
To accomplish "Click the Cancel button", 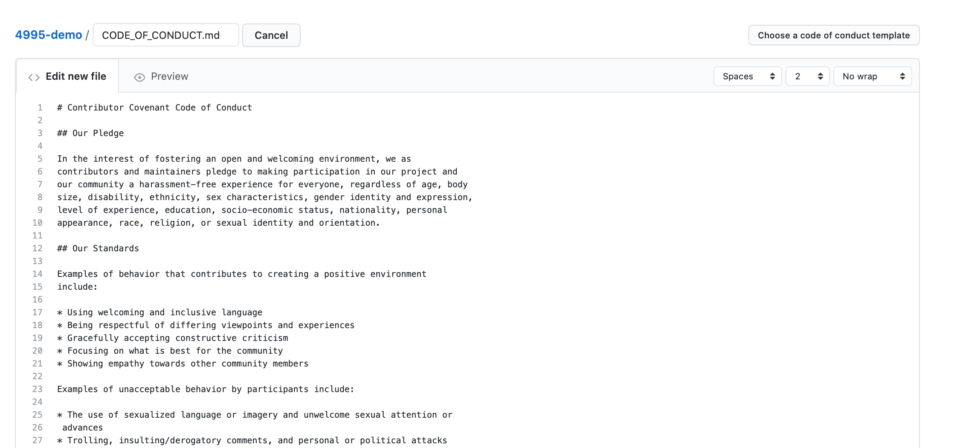I will pyautogui.click(x=271, y=35).
